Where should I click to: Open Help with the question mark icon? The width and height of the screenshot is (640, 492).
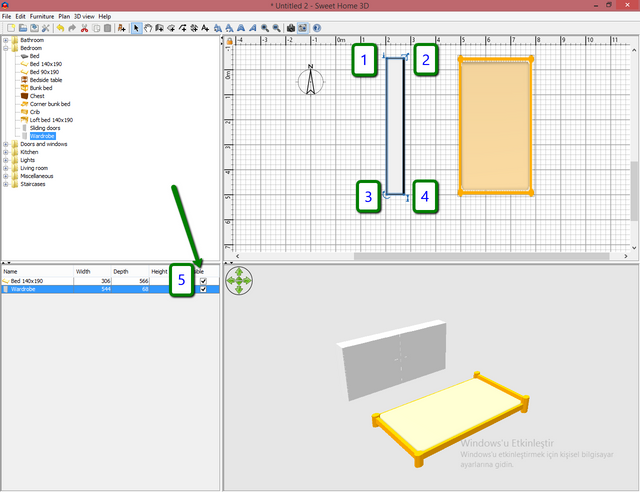coord(317,28)
